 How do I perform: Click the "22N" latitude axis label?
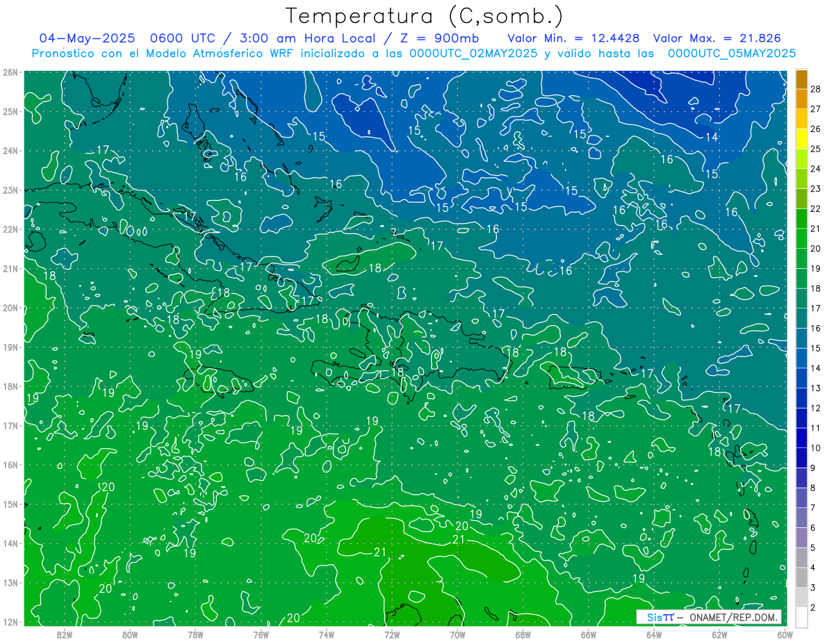pyautogui.click(x=10, y=229)
